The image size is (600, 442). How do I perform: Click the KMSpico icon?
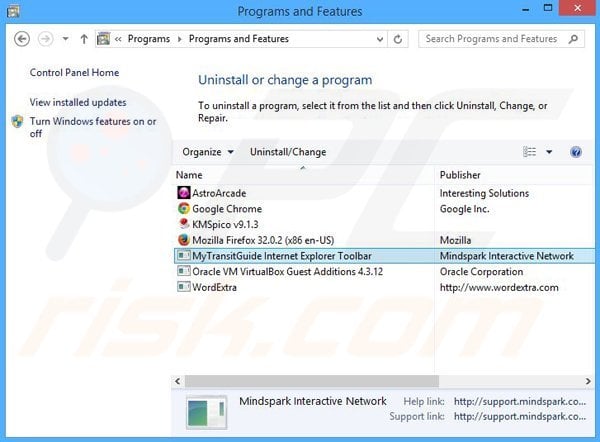click(184, 224)
